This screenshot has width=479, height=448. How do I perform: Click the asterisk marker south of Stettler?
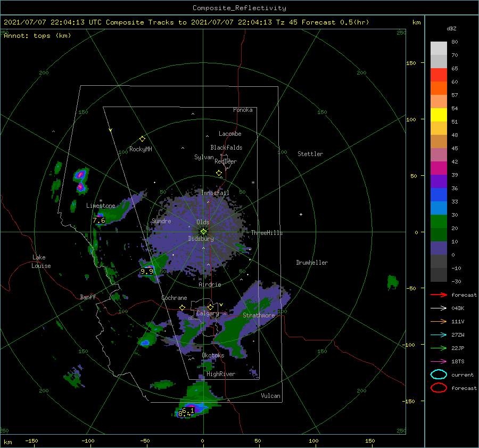(253, 183)
